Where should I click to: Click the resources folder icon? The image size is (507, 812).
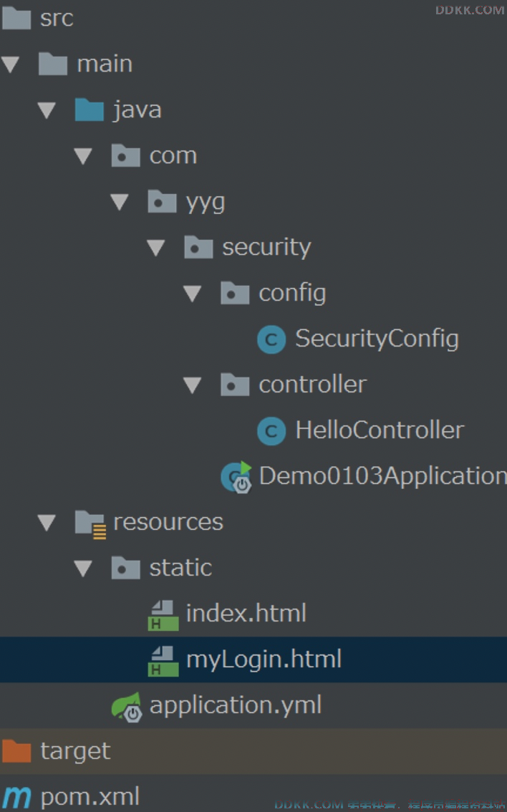[91, 524]
